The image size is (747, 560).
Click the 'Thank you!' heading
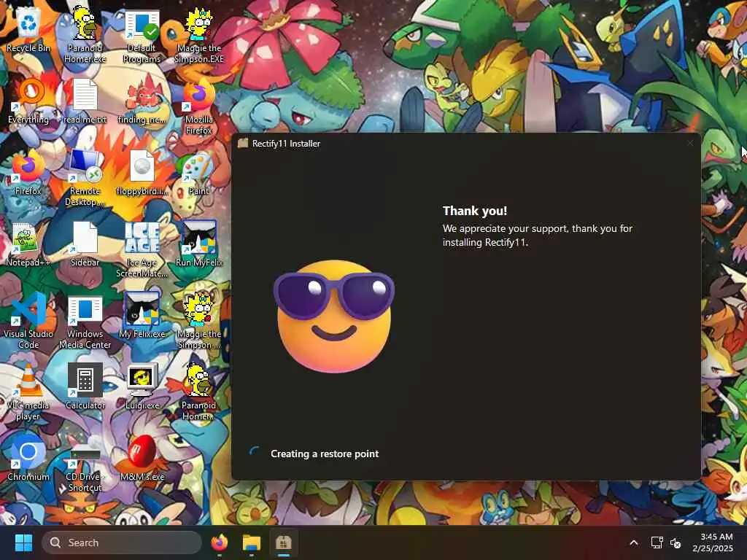(474, 211)
